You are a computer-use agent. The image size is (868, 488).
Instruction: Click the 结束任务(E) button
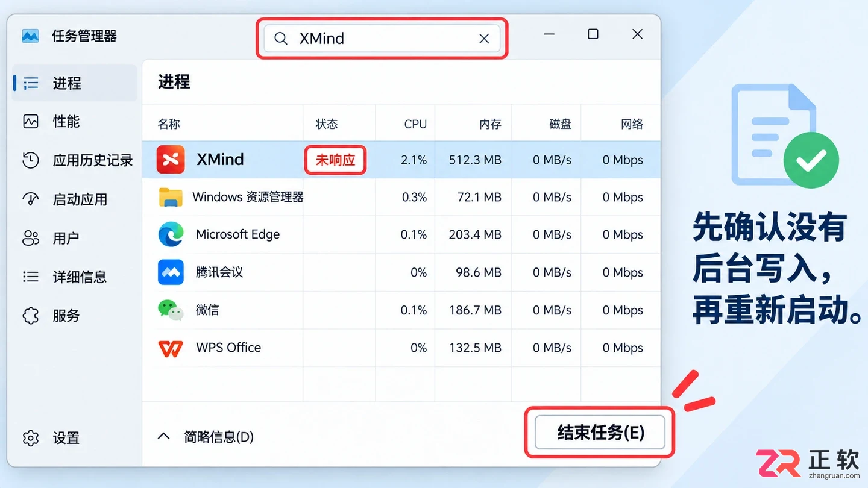(x=600, y=433)
